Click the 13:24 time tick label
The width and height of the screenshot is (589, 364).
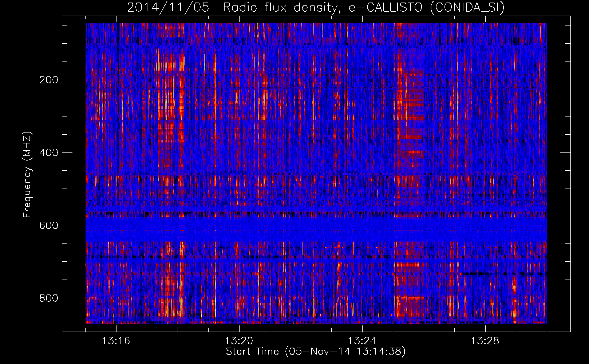[362, 341]
